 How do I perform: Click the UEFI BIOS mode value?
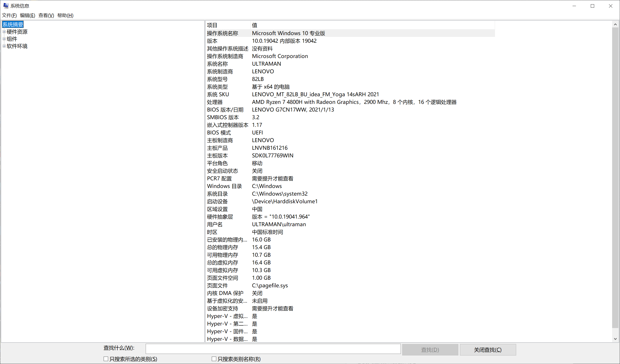point(257,132)
